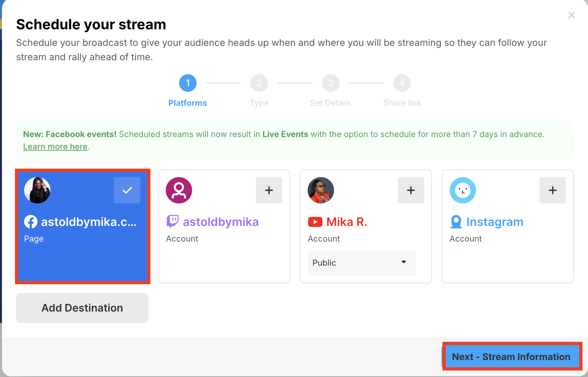Click the dropdown arrow in Public selector
Viewport: 588px width, 377px height.
click(x=404, y=262)
